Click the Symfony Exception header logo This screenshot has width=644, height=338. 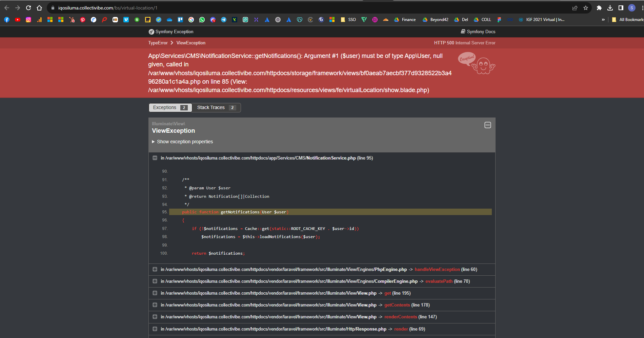click(171, 31)
